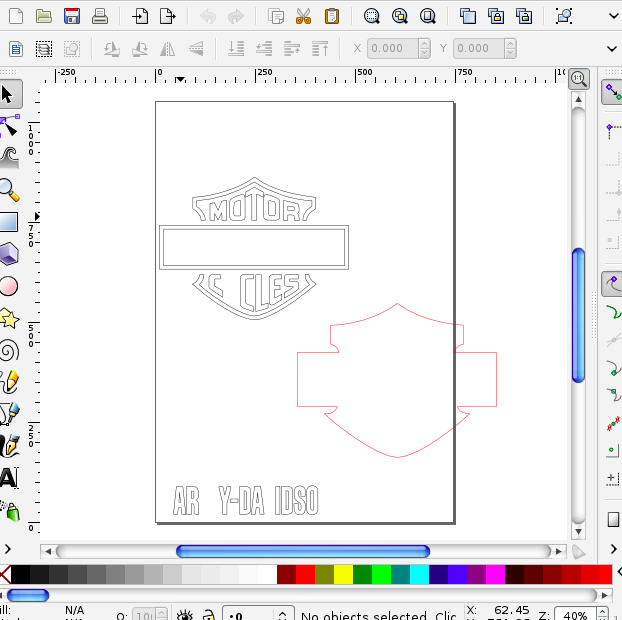The image size is (622, 620).
Task: Select the Bezier pen tool
Action: click(x=10, y=414)
